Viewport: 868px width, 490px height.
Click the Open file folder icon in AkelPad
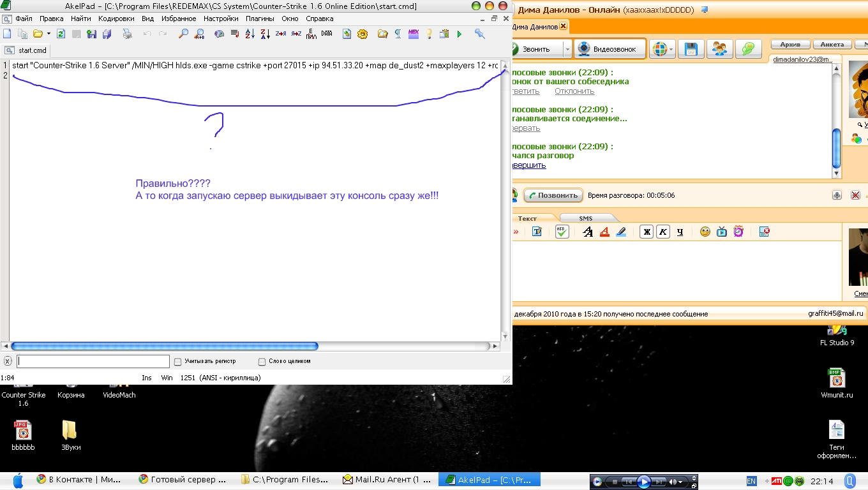tap(38, 34)
